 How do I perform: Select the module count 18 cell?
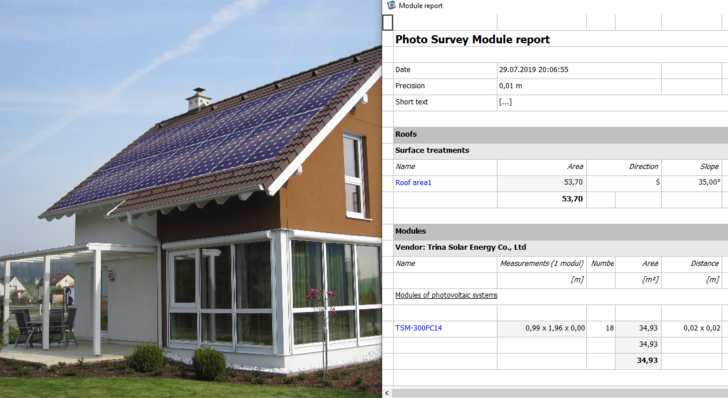(601, 328)
